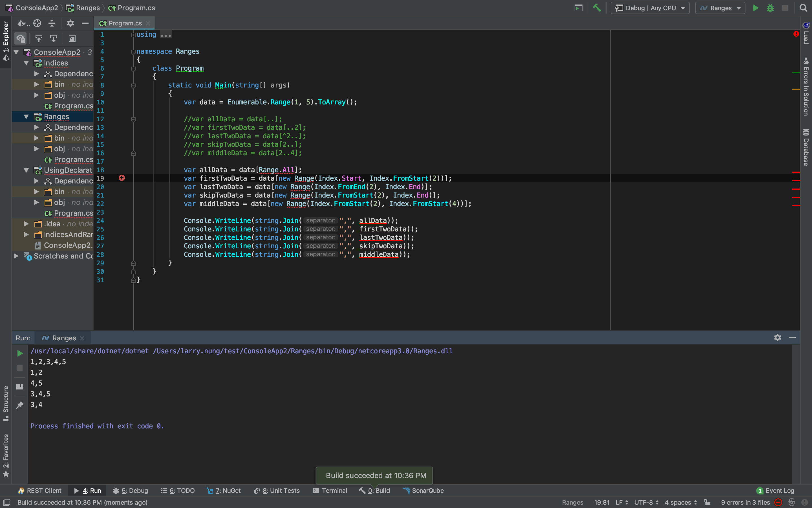Click the expand down arrow icon in Explorer toolbar

(x=53, y=39)
